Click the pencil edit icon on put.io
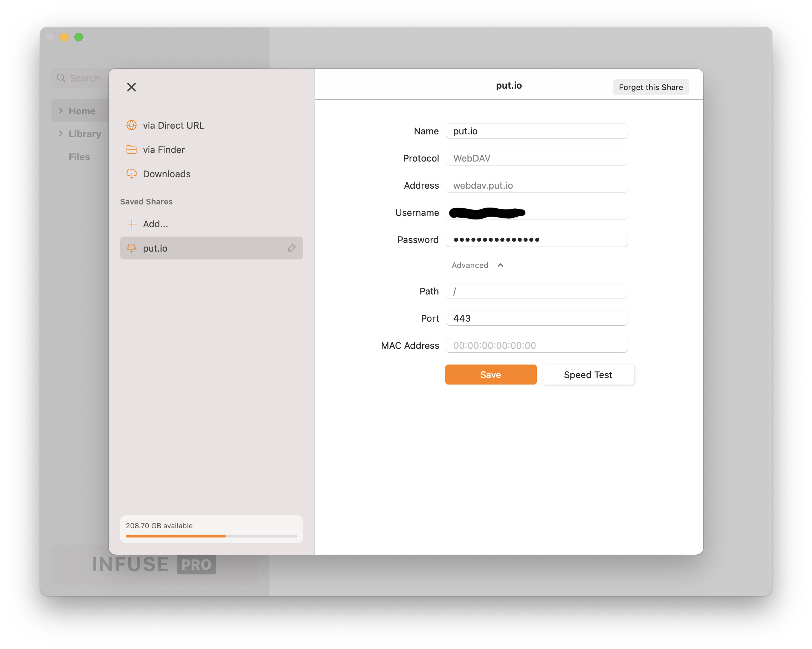Image resolution: width=812 pixels, height=649 pixels. pos(292,248)
